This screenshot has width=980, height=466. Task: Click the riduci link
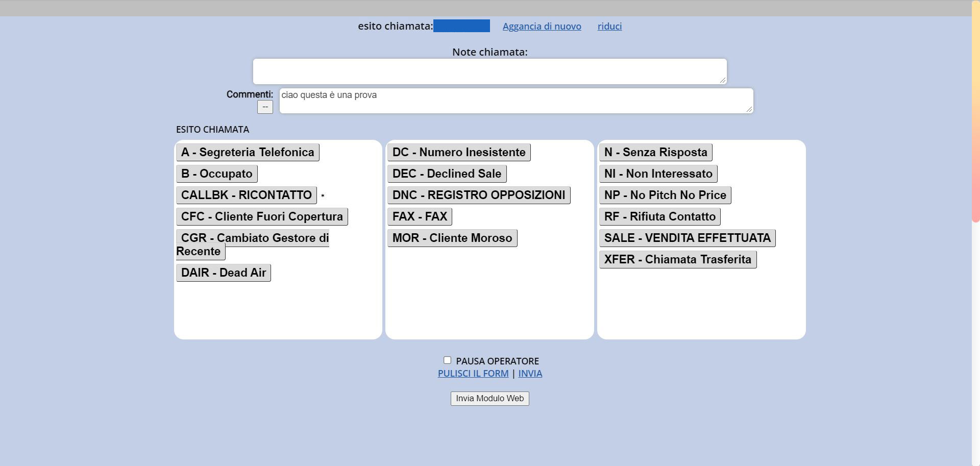point(609,27)
